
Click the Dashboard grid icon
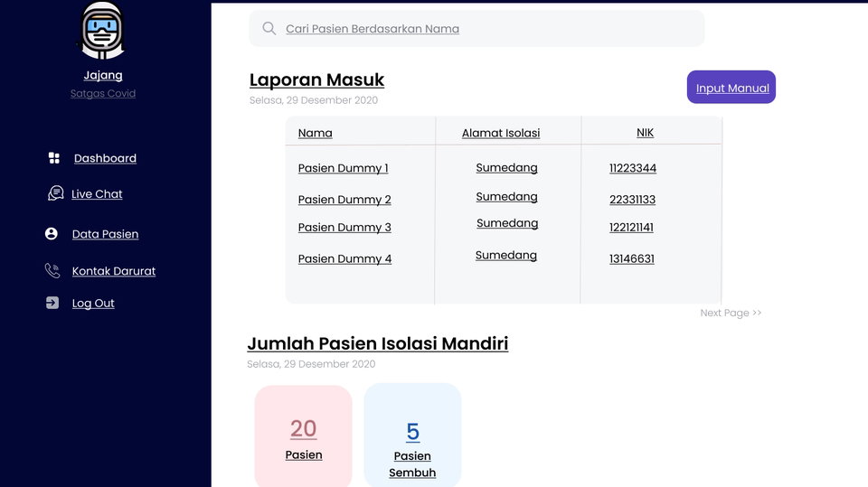pos(53,158)
